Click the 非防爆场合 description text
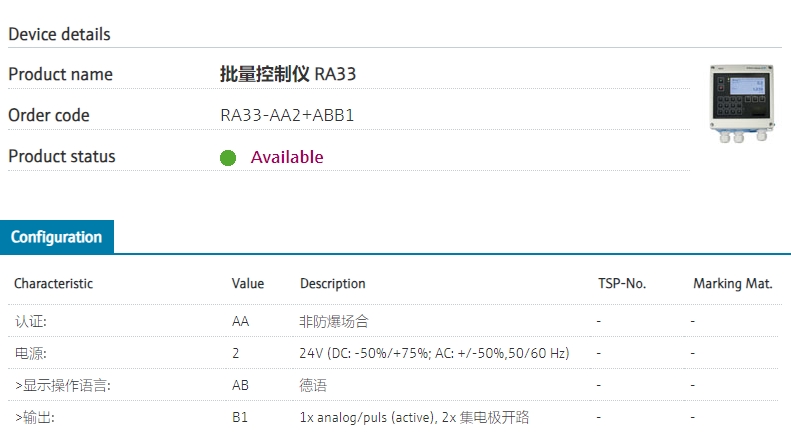The width and height of the screenshot is (791, 442). point(334,321)
